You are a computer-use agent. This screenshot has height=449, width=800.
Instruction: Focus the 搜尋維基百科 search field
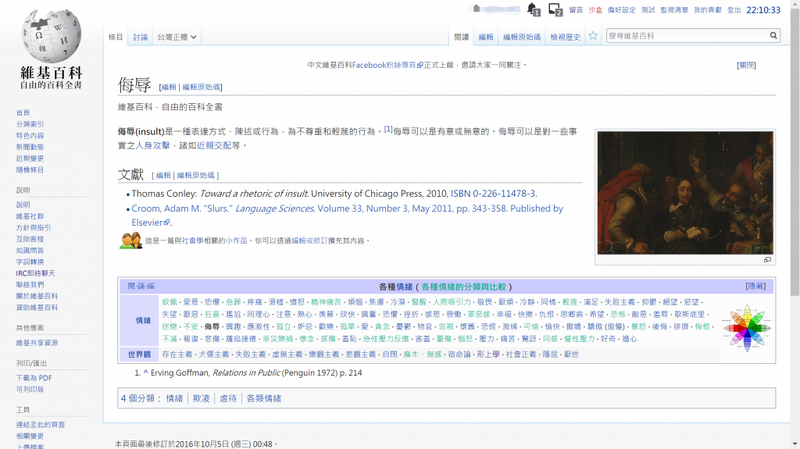coord(687,36)
